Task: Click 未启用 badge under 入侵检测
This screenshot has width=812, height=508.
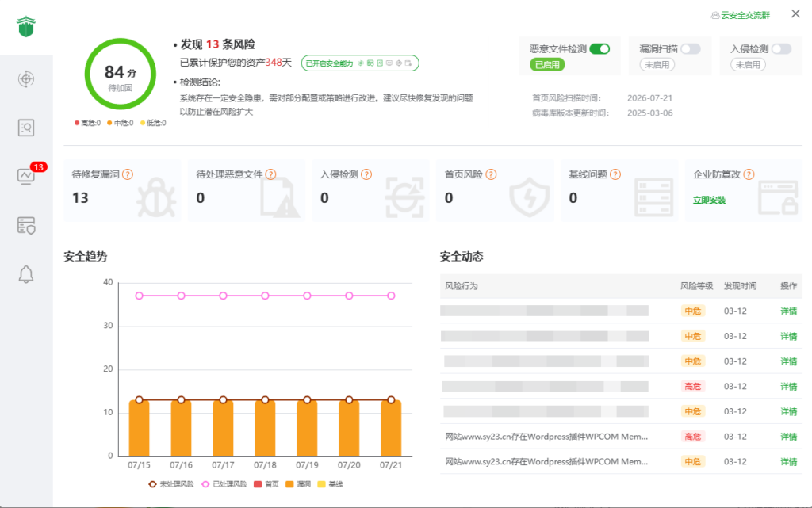Action: (748, 65)
